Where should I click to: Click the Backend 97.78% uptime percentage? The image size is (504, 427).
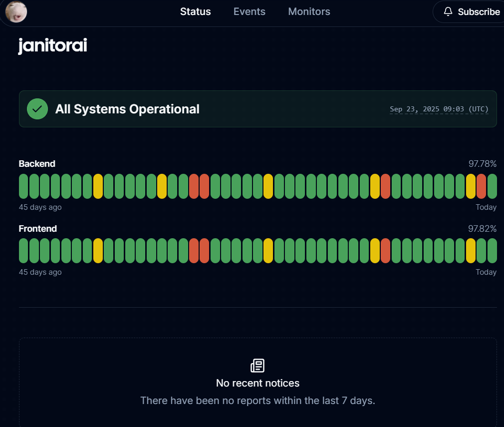click(x=482, y=164)
